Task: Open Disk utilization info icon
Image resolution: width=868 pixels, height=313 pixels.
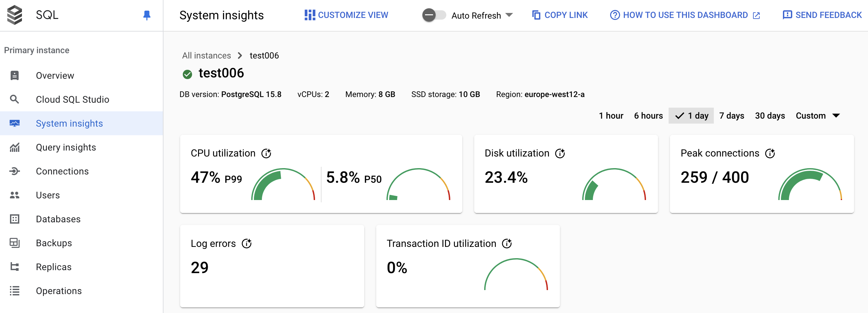Action: pos(560,153)
